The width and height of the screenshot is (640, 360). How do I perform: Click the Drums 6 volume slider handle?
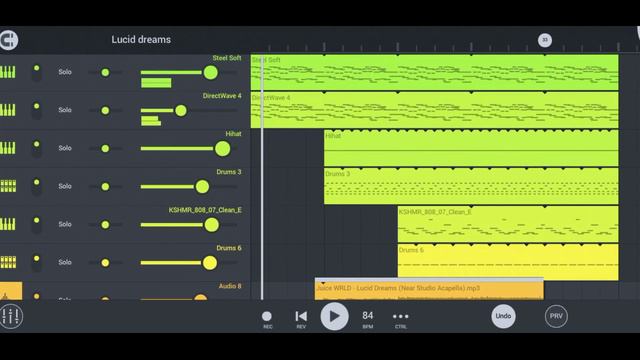coord(210,262)
